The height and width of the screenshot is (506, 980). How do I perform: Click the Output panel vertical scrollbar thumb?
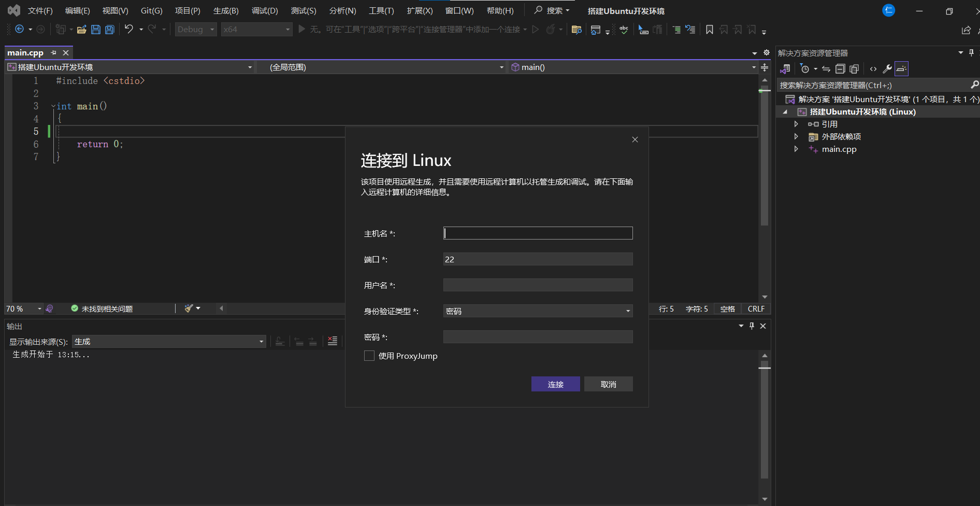tap(765, 419)
